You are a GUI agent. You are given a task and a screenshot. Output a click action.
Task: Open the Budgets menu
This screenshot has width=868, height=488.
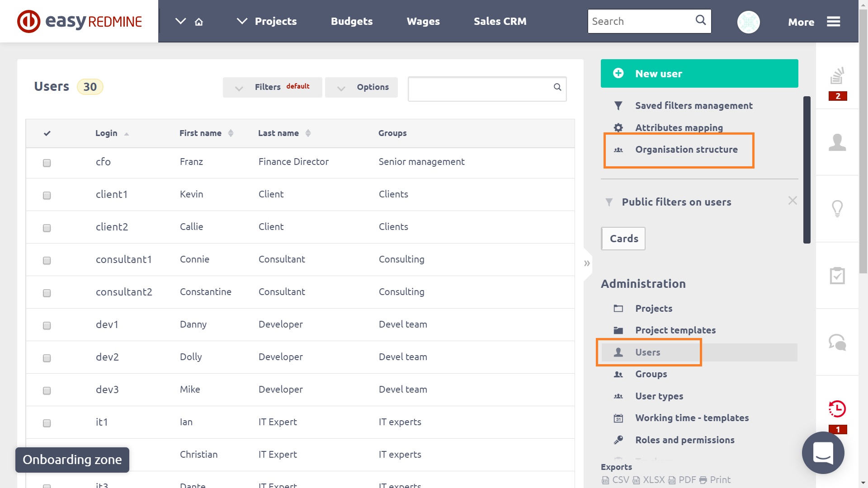pos(352,21)
